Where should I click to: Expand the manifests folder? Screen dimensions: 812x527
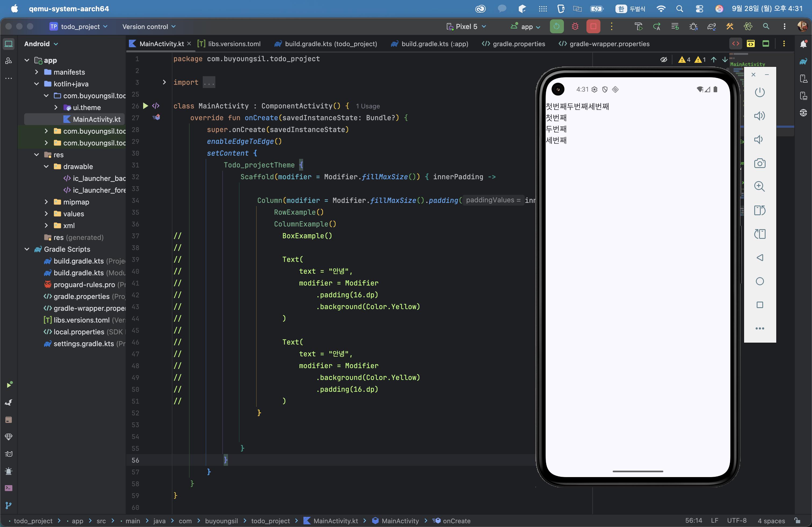(37, 72)
